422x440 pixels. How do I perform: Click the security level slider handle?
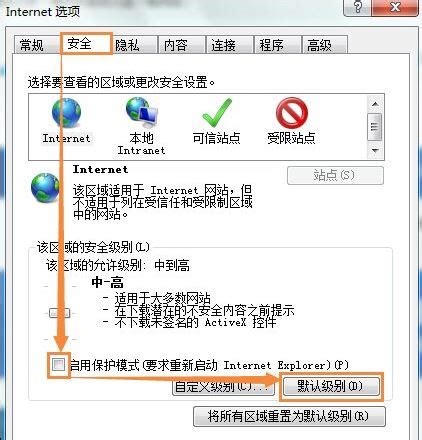pos(59,313)
